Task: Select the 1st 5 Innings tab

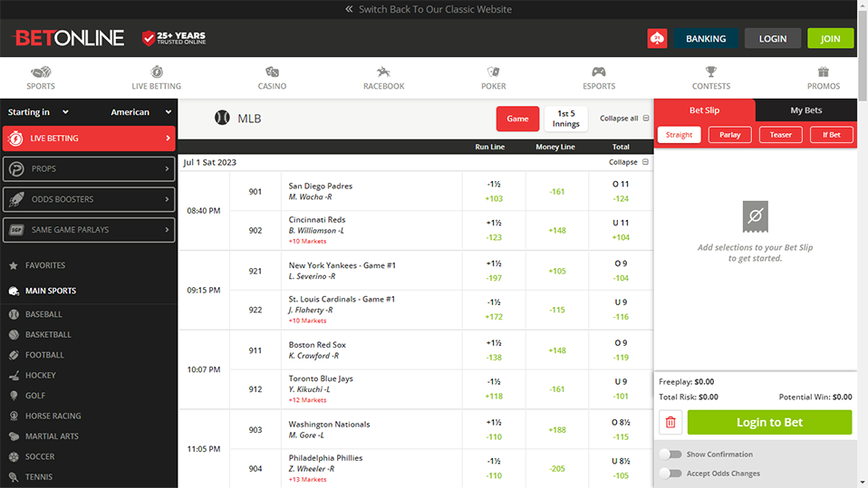Action: click(x=565, y=119)
